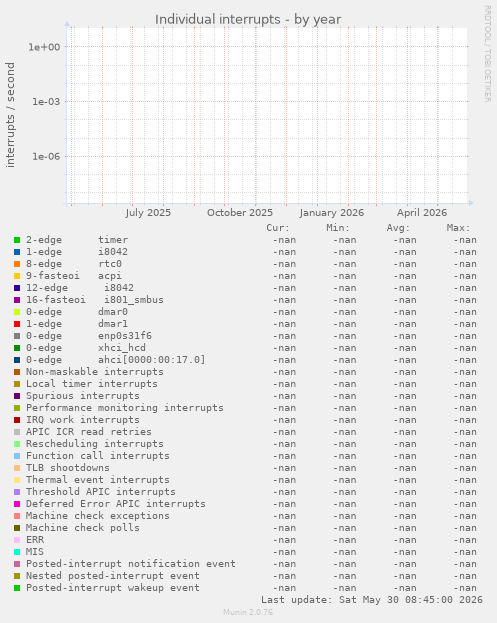Click the Munin 2.0.76 footer text
497x623 pixels.
click(x=248, y=612)
